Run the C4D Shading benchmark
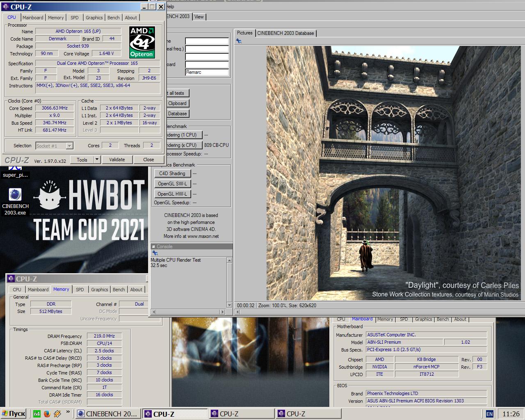Screen dimensions: 525x420 pyautogui.click(x=172, y=173)
